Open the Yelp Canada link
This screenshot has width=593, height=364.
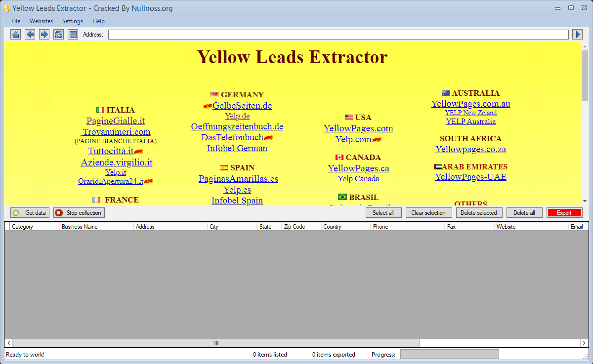coord(358,179)
